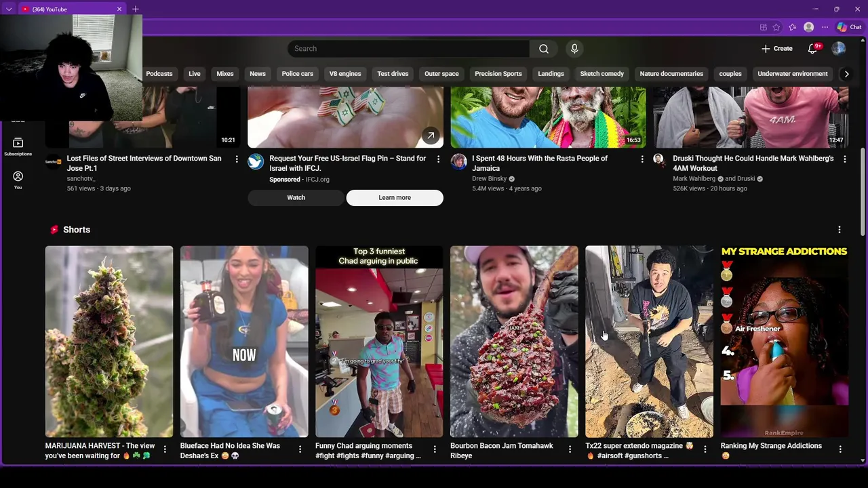
Task: Open options for Ranking My Strange Addictions short
Action: [x=840, y=449]
